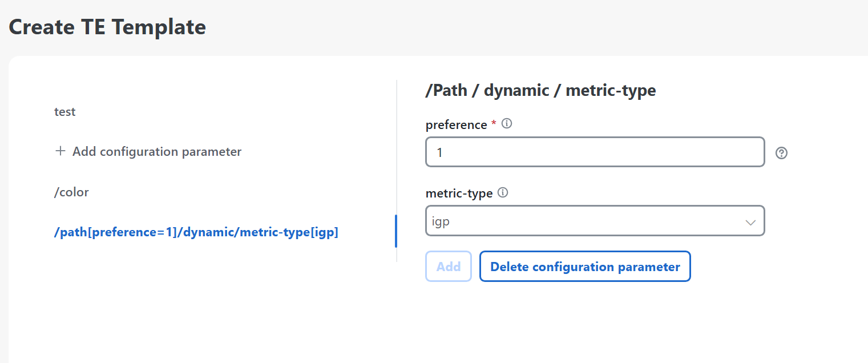
Task: Click the blue selected-item indicator bar
Action: (x=395, y=231)
